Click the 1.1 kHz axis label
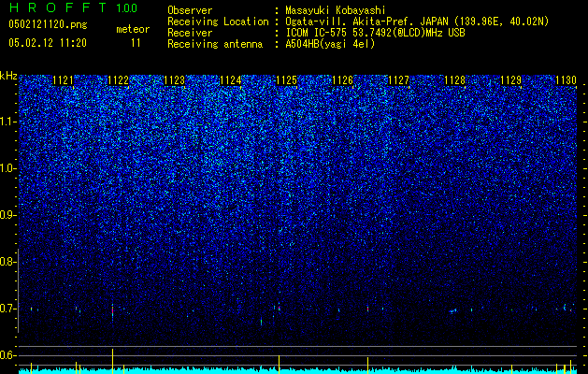588x374 pixels. pos(8,122)
